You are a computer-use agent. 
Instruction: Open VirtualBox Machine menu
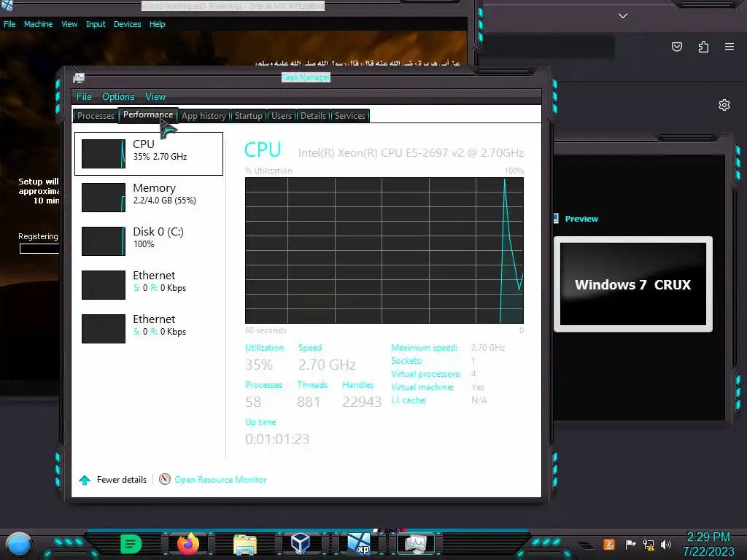38,24
